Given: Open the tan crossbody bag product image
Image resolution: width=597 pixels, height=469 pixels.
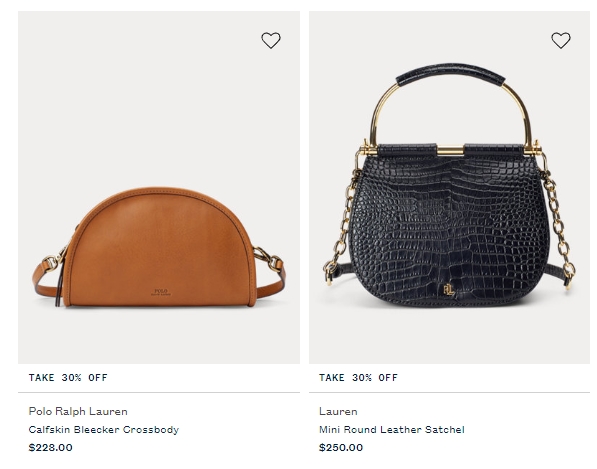Looking at the screenshot, I should click(x=159, y=187).
